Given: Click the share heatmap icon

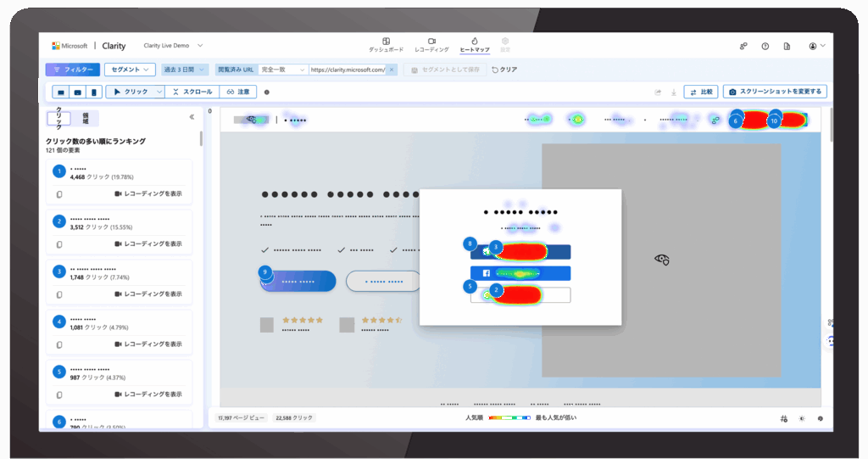Looking at the screenshot, I should (x=658, y=92).
